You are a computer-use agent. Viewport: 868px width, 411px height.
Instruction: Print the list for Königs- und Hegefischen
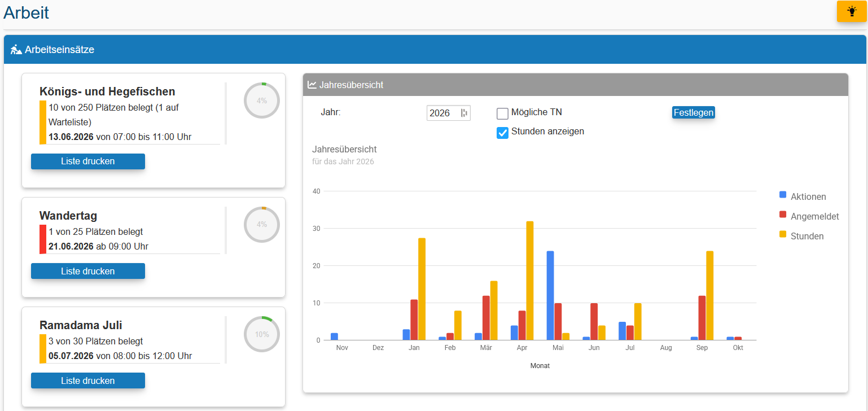(x=88, y=161)
